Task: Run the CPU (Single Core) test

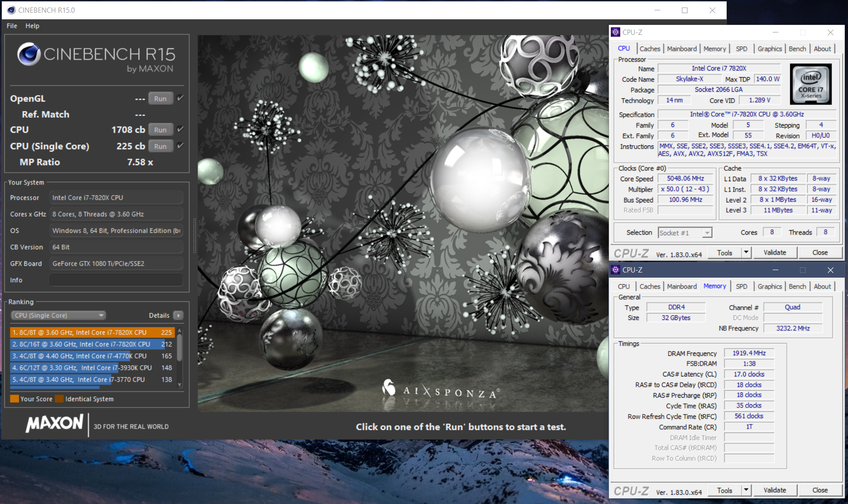Action: coord(160,146)
